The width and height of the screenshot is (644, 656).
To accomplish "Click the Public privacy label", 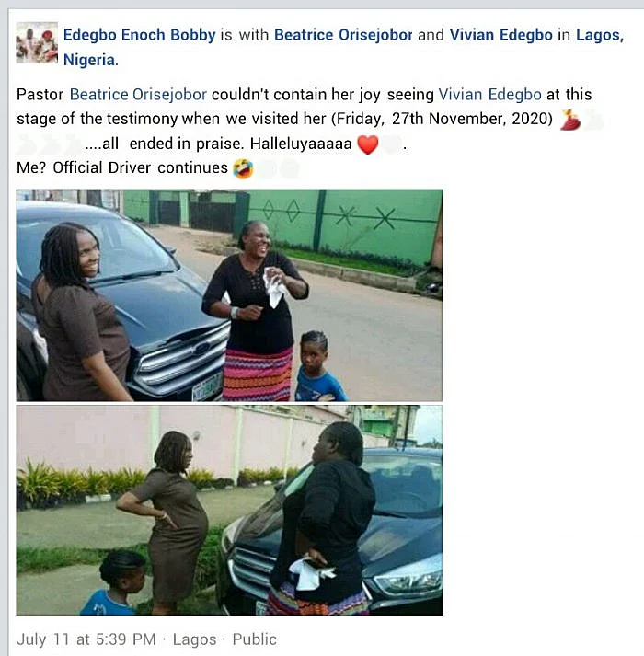I will pos(255,639).
